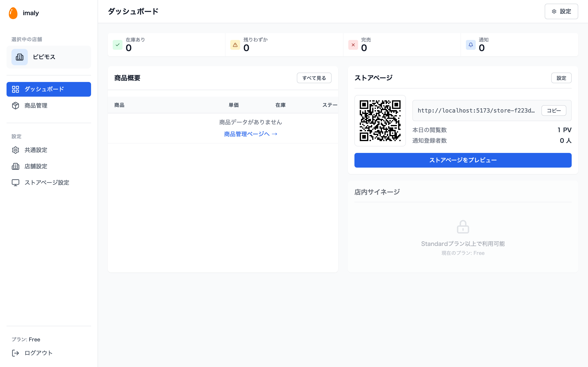
Task: Select the localhost store URL field
Action: click(x=476, y=111)
